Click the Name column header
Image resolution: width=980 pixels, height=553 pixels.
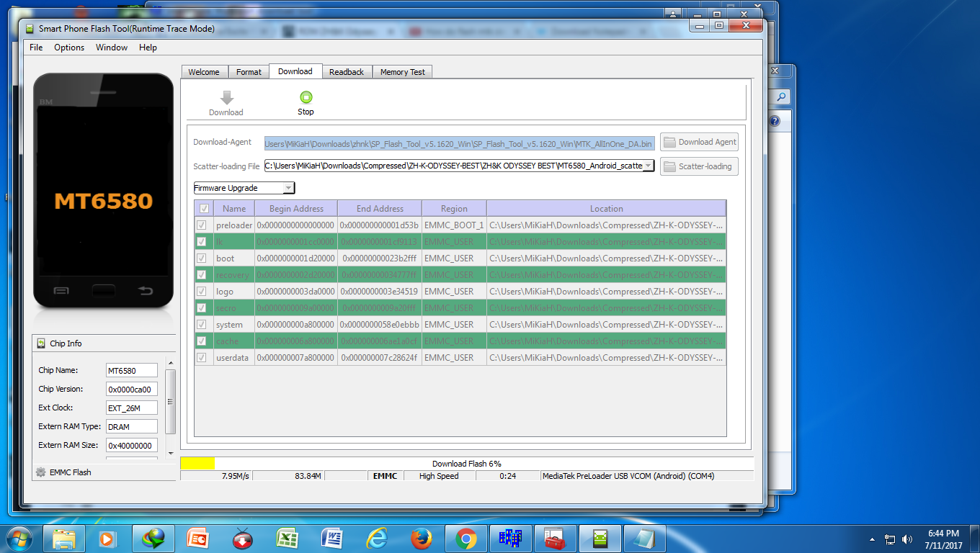[x=234, y=209]
